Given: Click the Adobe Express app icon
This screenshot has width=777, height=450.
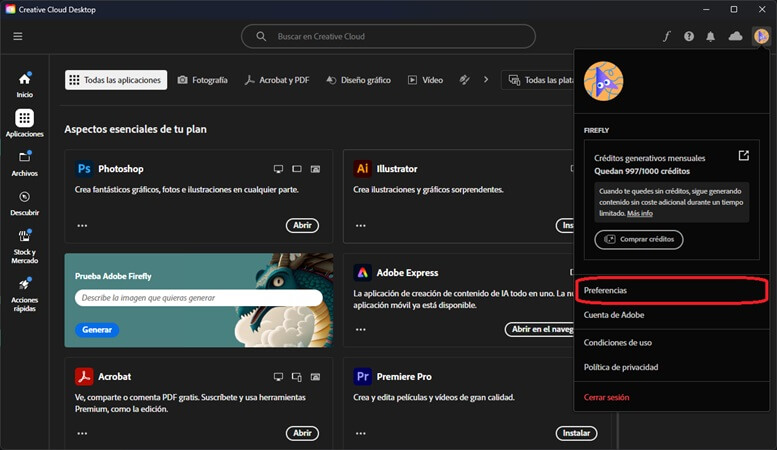Looking at the screenshot, I should [362, 273].
